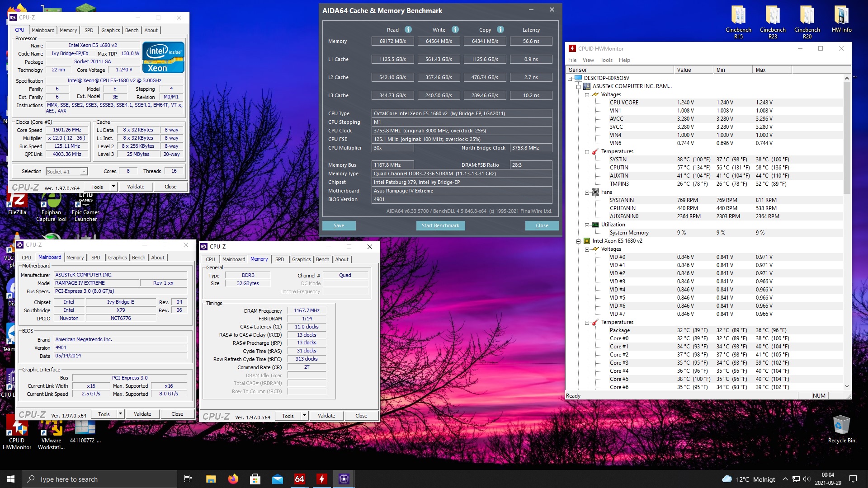Open About tab in top-left CPU-Z window
The width and height of the screenshot is (868, 488).
[x=151, y=30]
